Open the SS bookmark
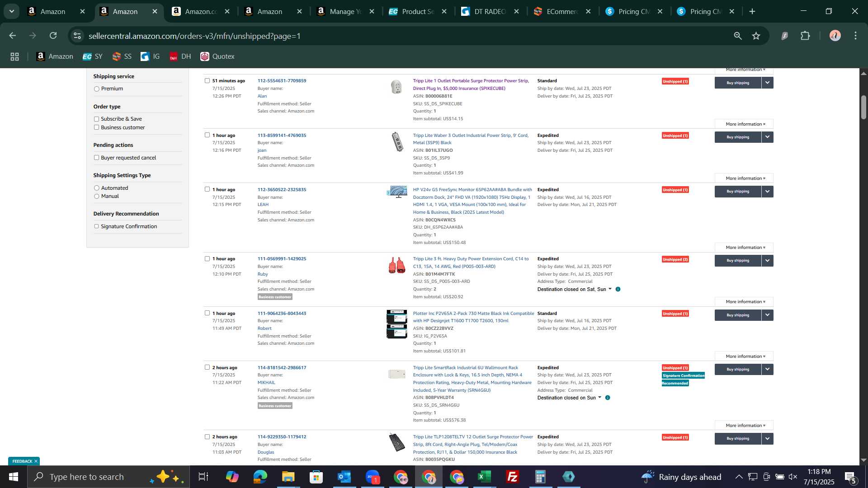 tap(122, 56)
